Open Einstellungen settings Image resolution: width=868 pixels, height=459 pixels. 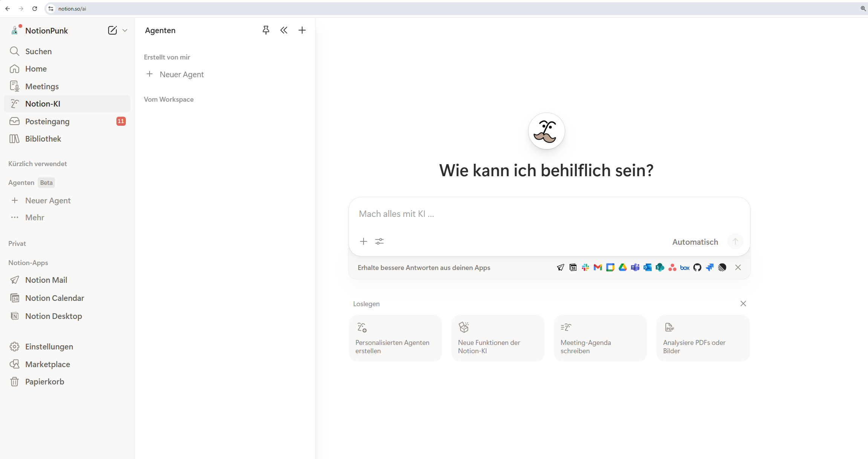click(x=49, y=346)
